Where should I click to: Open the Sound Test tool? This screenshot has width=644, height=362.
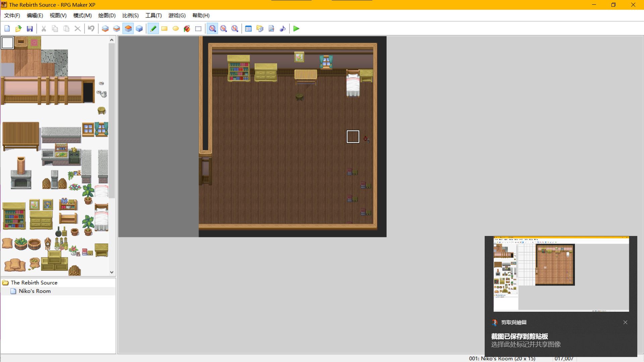283,28
